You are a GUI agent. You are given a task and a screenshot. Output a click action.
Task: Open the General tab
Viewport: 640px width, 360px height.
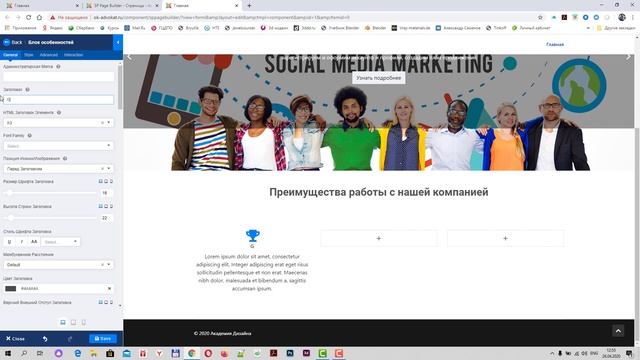click(11, 55)
